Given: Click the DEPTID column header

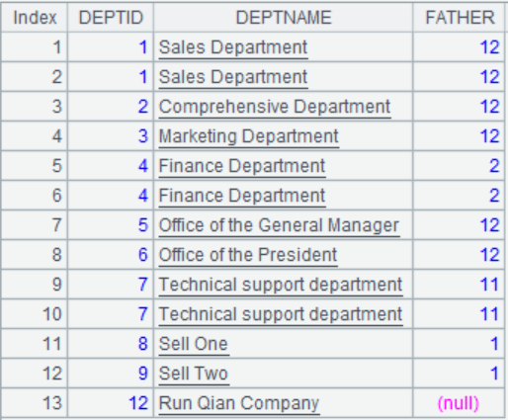Looking at the screenshot, I should pyautogui.click(x=111, y=18).
